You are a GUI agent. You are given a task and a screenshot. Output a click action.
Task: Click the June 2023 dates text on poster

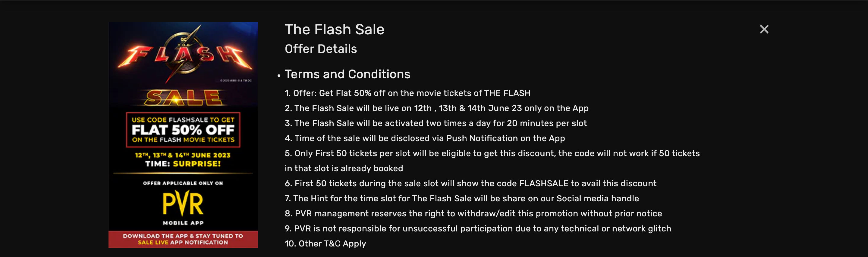pyautogui.click(x=183, y=155)
